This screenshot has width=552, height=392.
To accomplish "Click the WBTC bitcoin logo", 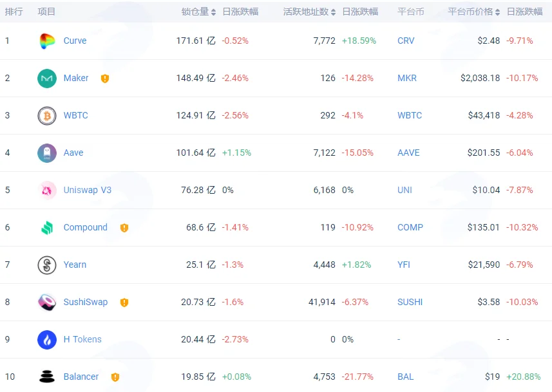I will coord(47,115).
